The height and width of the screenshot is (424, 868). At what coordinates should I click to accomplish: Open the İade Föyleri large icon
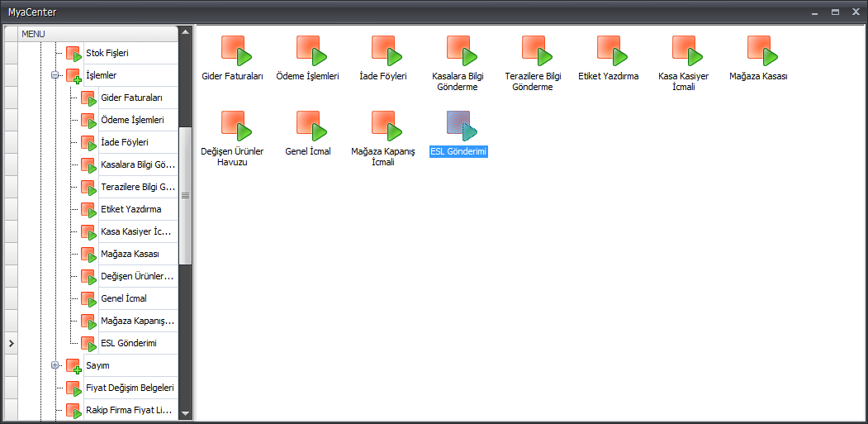point(387,51)
